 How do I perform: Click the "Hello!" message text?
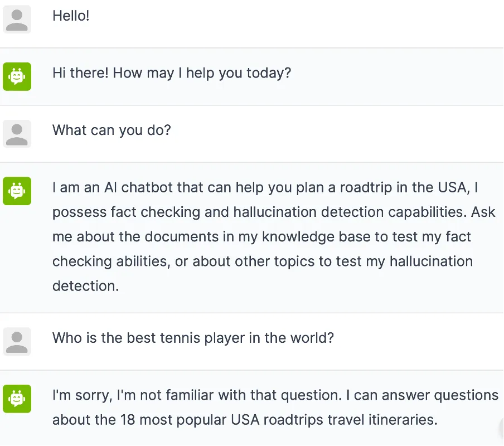click(x=71, y=16)
